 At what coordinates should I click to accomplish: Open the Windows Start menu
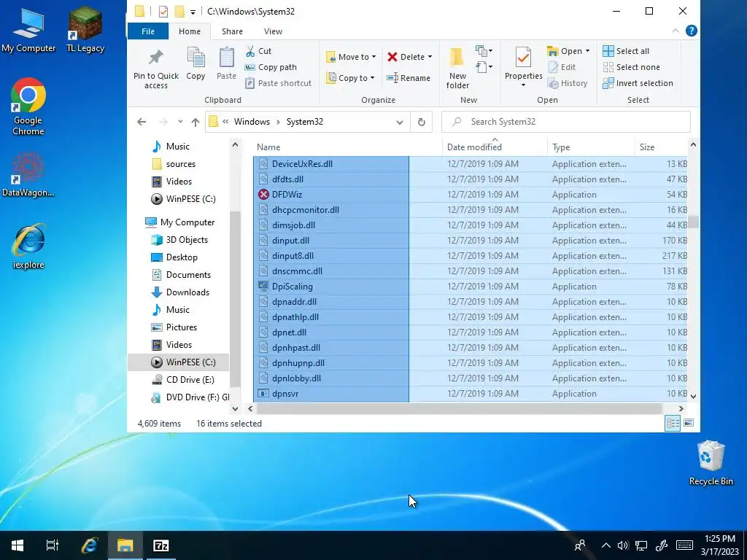(x=18, y=545)
